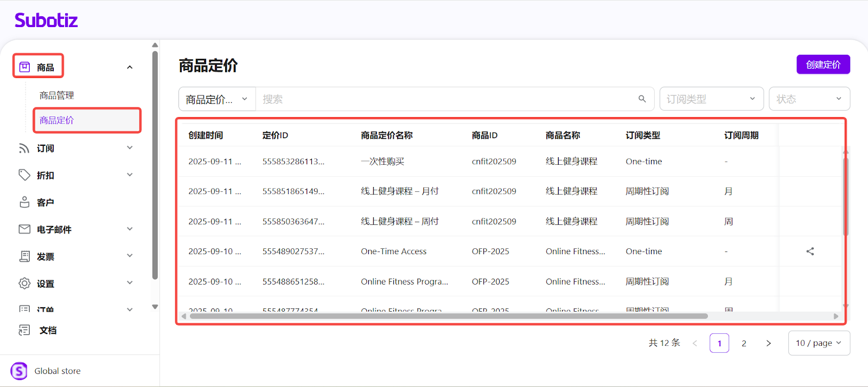This screenshot has width=868, height=387.
Task: Click the search magnifier icon
Action: pos(642,99)
